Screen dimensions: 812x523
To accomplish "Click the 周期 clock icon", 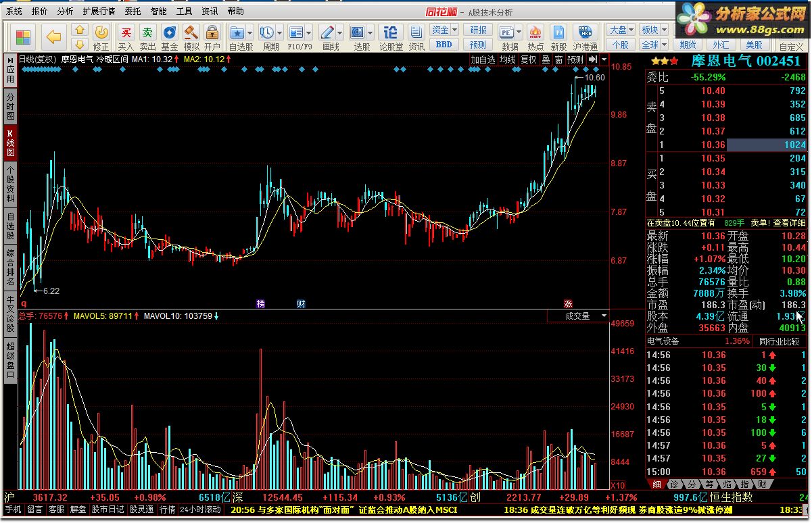I will click(267, 32).
